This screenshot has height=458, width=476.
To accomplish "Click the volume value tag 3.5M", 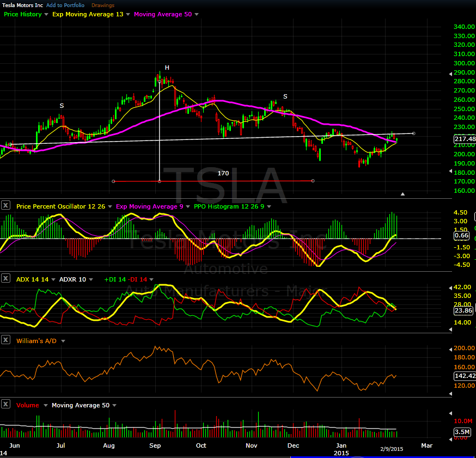I will point(462,432).
